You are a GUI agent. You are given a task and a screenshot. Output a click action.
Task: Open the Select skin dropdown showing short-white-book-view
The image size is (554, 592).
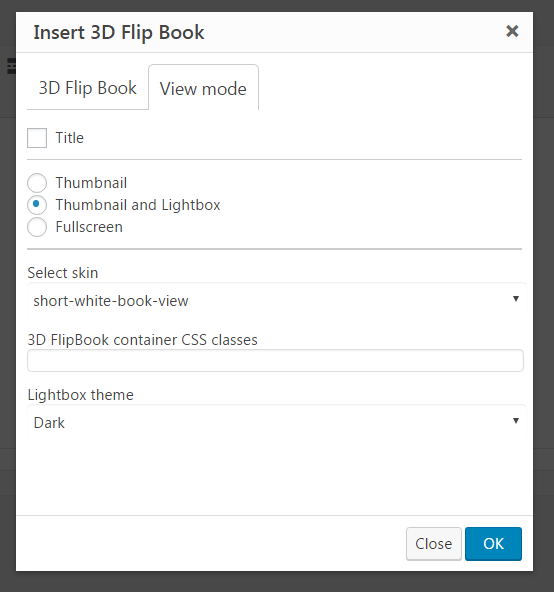coord(276,301)
